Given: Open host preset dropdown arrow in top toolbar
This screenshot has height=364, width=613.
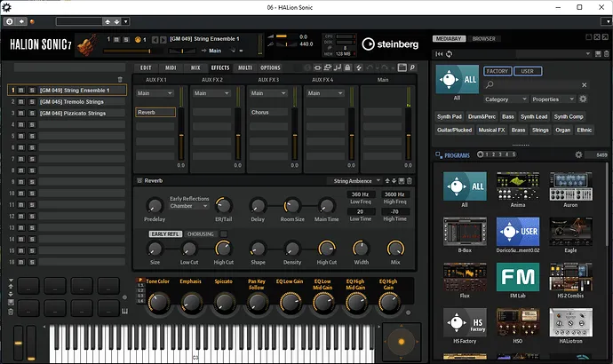Looking at the screenshot, I should click(125, 21).
